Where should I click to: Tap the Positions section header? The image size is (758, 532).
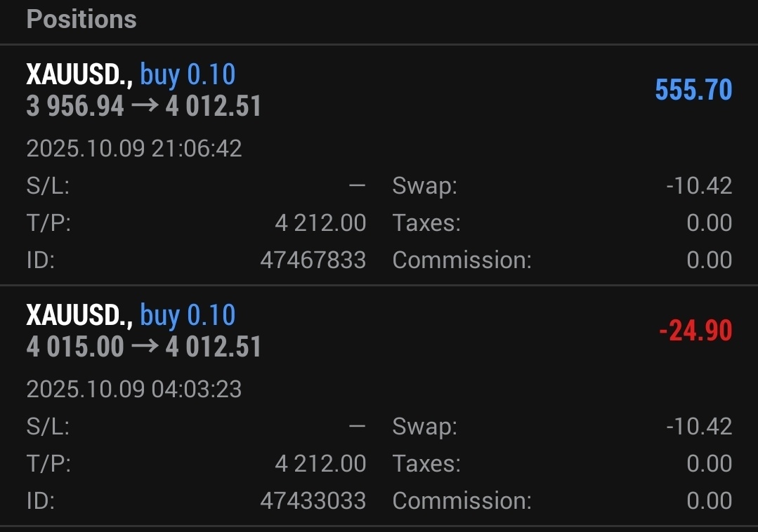(81, 20)
